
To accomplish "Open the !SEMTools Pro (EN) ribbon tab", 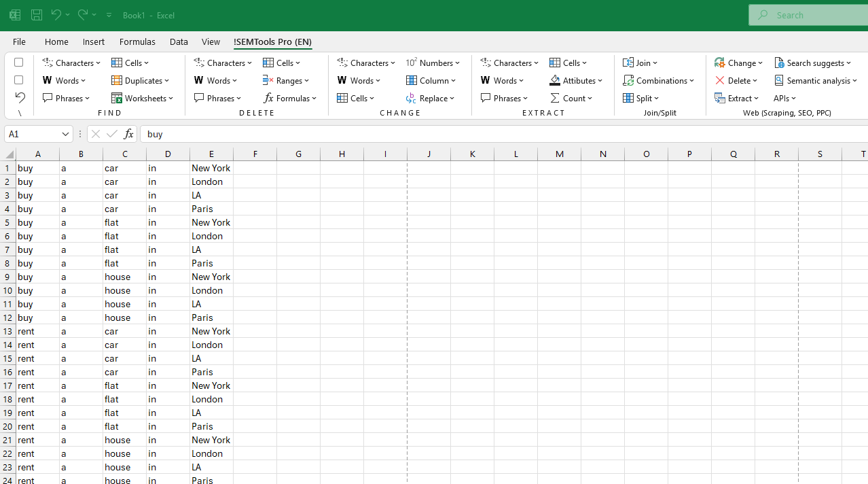I will (272, 41).
